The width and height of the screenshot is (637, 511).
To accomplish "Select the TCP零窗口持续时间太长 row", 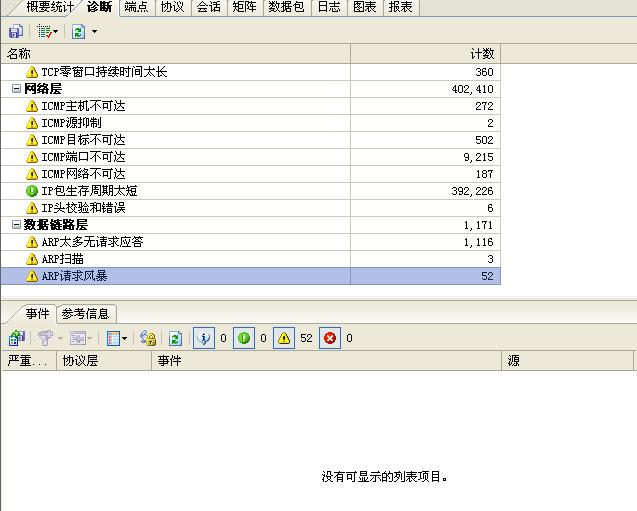I will [x=251, y=72].
